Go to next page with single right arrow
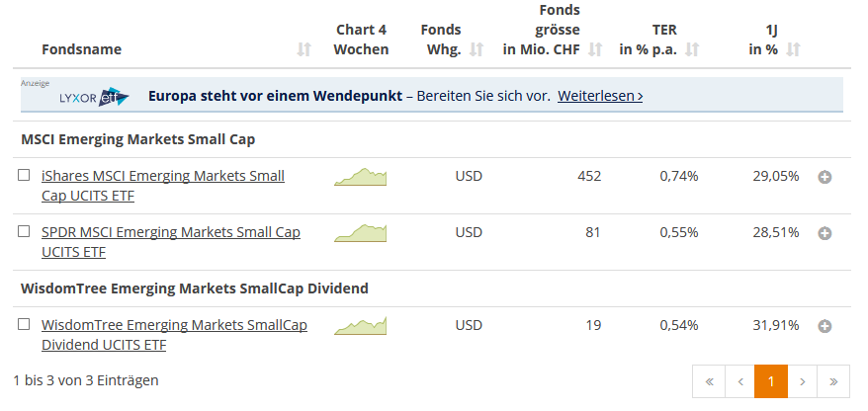The image size is (868, 411). pyautogui.click(x=802, y=381)
